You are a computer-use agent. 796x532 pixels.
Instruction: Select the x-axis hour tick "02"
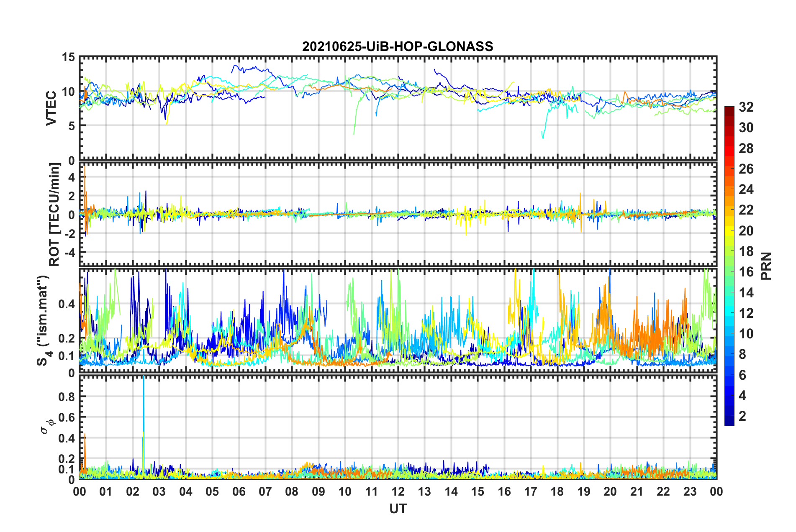coord(133,491)
